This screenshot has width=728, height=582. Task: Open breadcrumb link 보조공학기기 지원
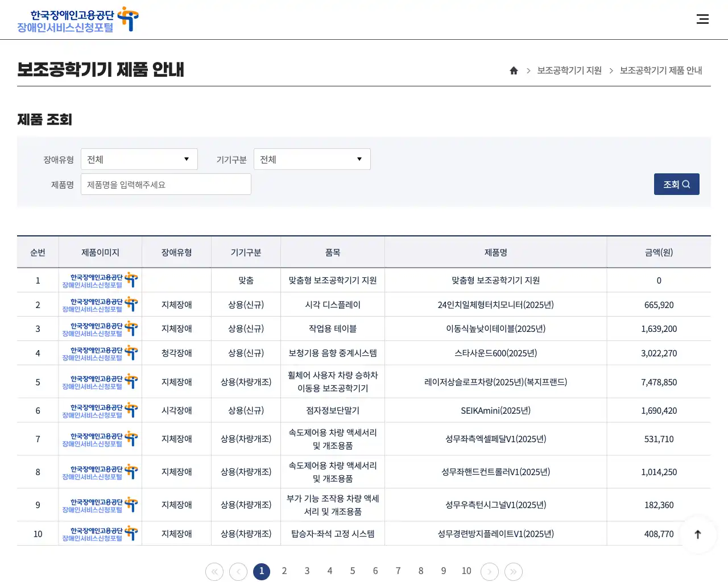pyautogui.click(x=569, y=70)
